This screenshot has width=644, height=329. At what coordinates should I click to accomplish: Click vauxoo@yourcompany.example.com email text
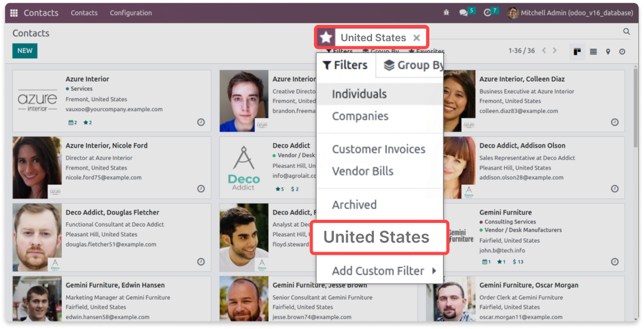pyautogui.click(x=114, y=109)
